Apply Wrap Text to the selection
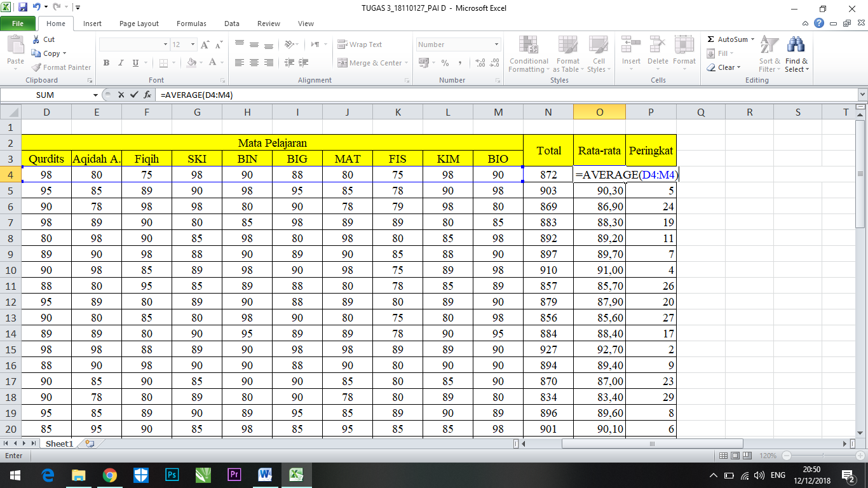868x488 pixels. pos(359,44)
